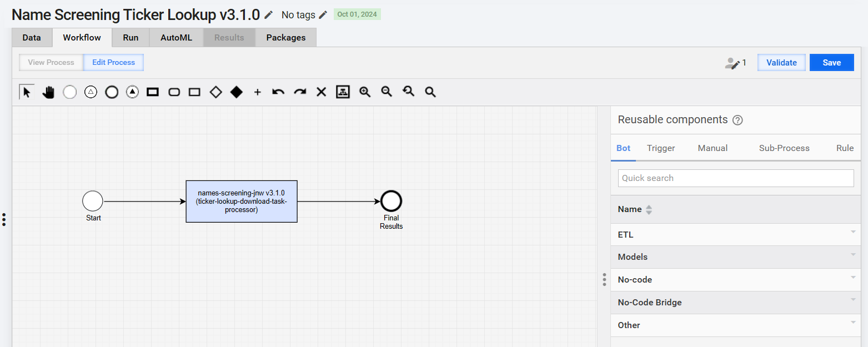This screenshot has height=347, width=868.
Task: Click the Validate button
Action: tap(781, 63)
